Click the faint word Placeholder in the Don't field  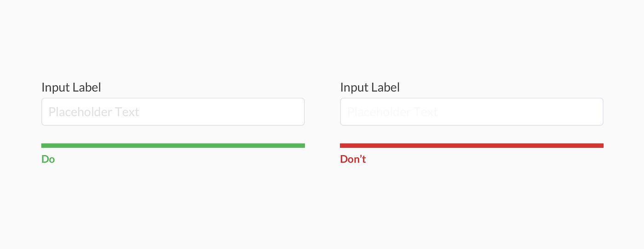point(379,112)
